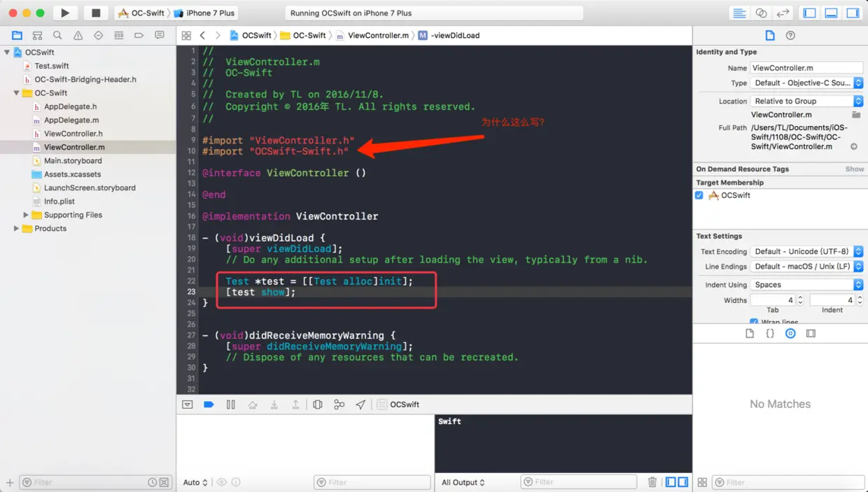Open the Issue navigator warning icon

pos(78,35)
